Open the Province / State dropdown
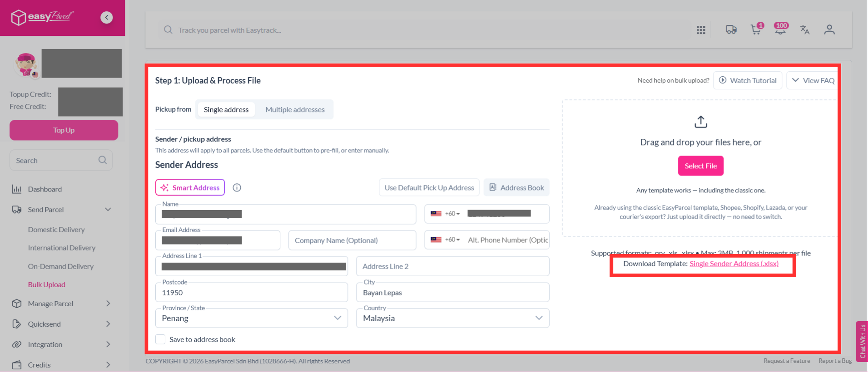The image size is (868, 372). 252,318
